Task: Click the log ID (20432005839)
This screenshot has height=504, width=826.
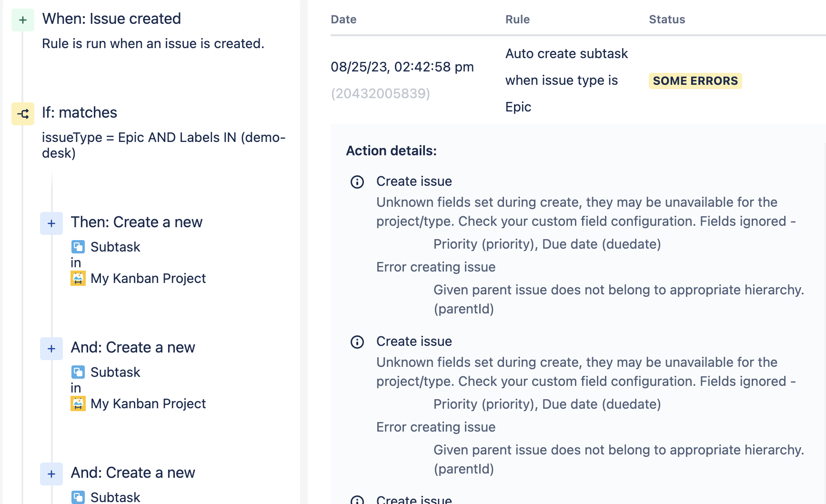Action: pyautogui.click(x=381, y=93)
